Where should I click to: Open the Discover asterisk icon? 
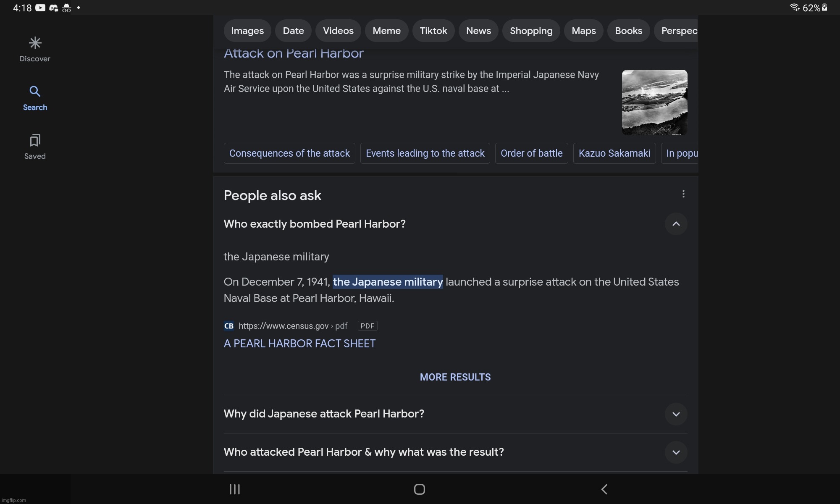click(35, 43)
